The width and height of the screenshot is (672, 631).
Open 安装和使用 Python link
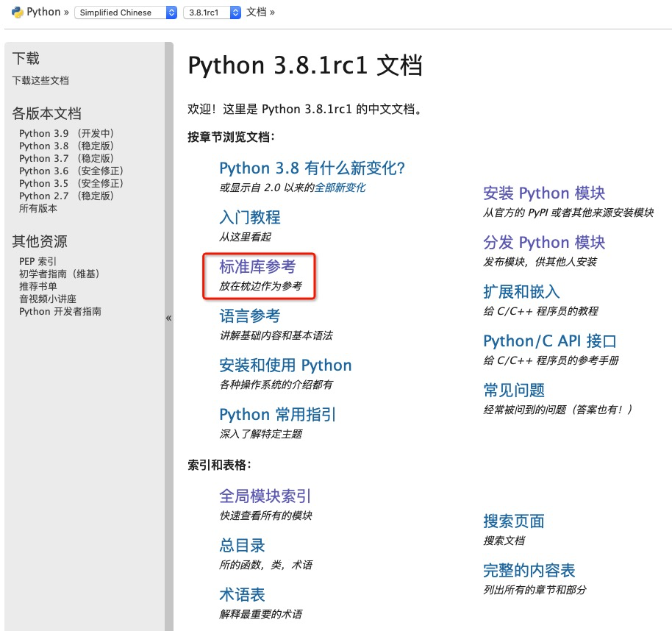[x=285, y=366]
